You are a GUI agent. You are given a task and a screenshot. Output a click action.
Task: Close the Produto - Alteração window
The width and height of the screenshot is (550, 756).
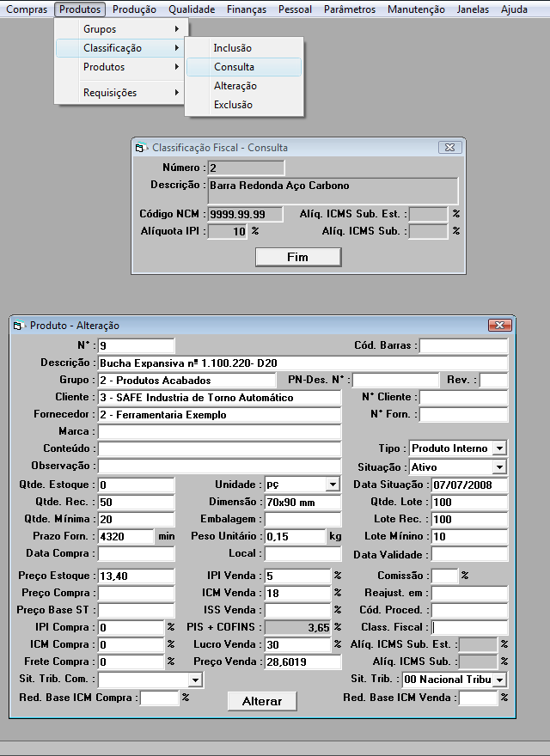(499, 326)
